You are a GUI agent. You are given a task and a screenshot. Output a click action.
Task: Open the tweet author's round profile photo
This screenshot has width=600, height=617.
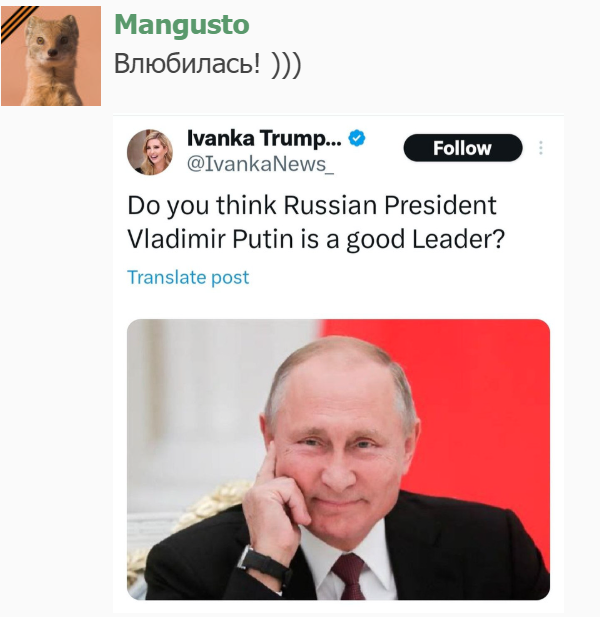[x=150, y=151]
